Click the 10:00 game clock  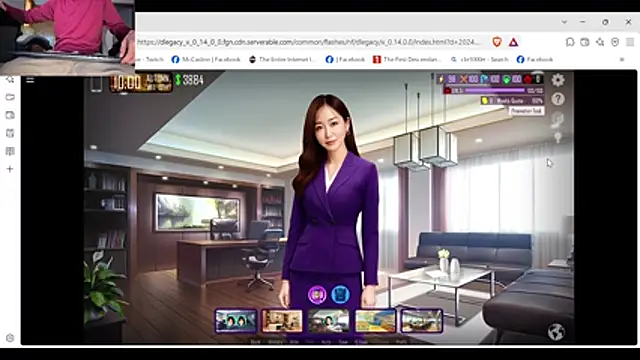[127, 83]
